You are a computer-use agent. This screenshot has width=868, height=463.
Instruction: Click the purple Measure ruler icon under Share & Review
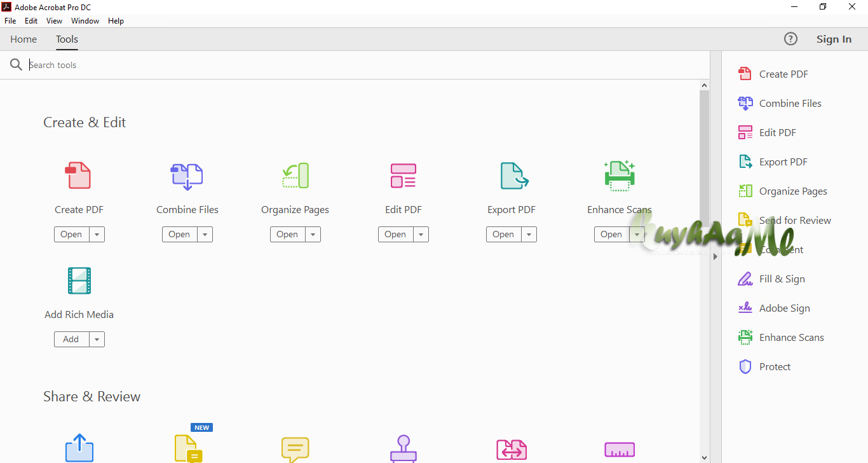click(x=620, y=450)
